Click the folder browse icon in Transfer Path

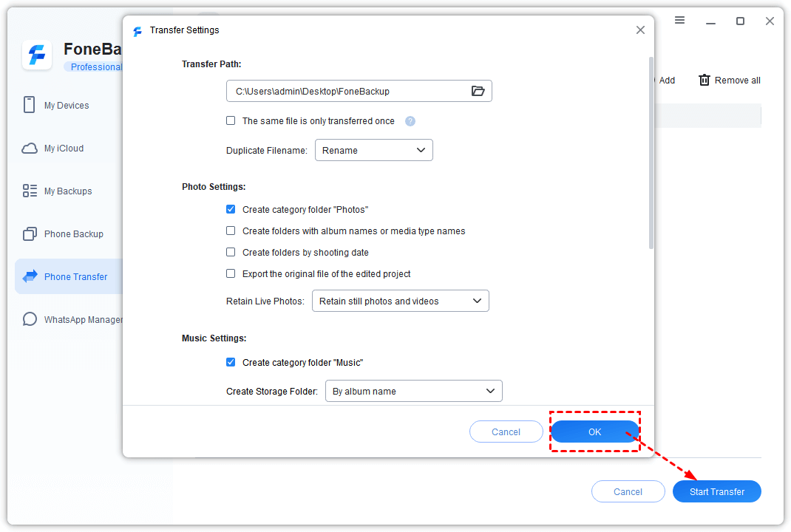point(478,91)
